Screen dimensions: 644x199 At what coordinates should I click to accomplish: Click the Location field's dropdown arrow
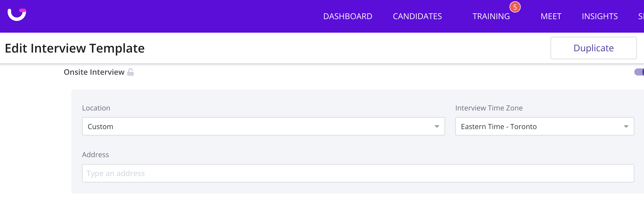437,127
